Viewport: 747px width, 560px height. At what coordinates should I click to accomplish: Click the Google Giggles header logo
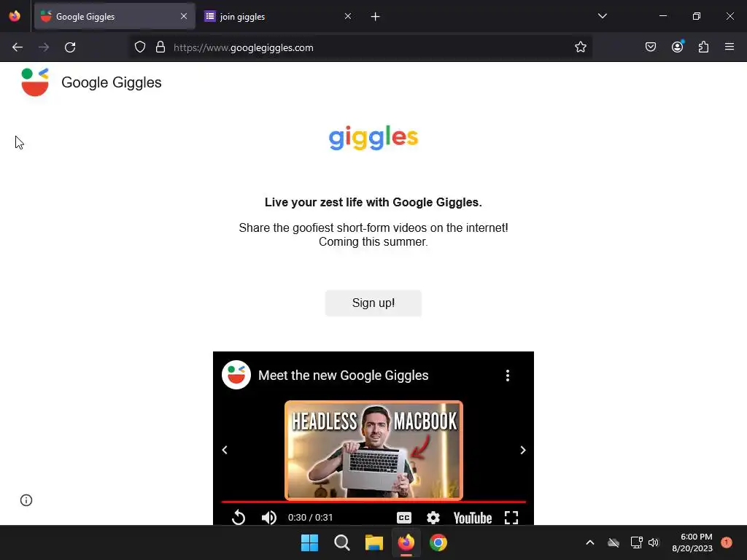click(x=35, y=82)
